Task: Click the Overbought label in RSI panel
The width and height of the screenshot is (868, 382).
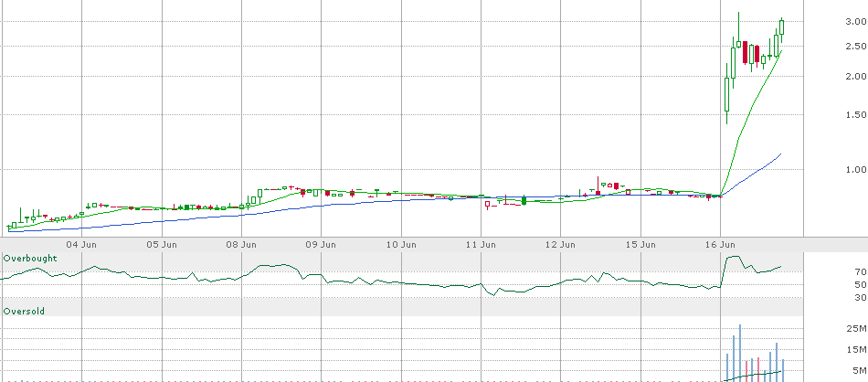Action: coord(30,259)
